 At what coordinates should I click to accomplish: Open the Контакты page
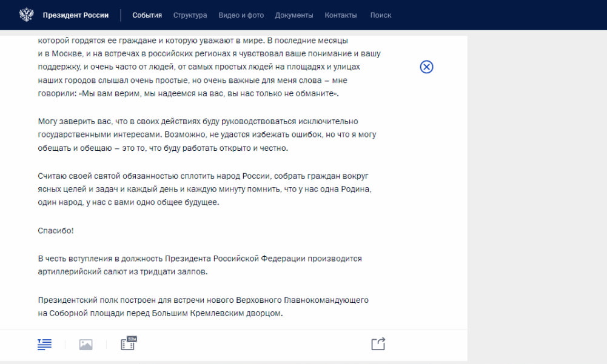(x=341, y=15)
